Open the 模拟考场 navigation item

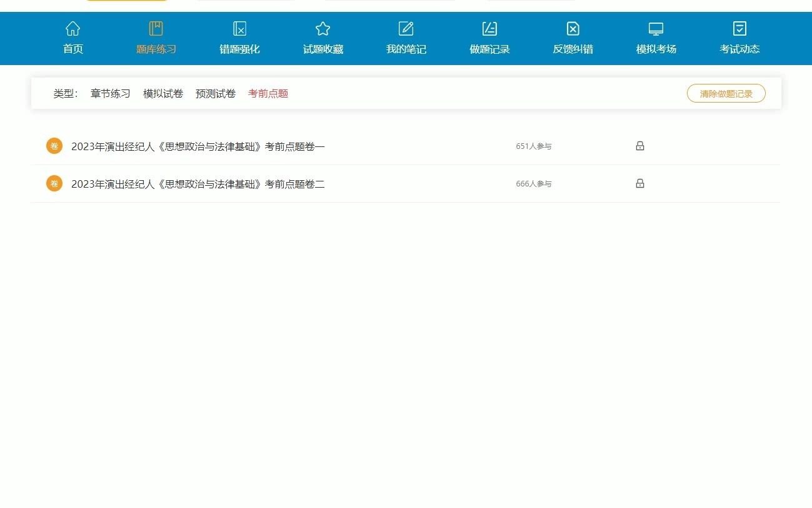[x=656, y=49]
